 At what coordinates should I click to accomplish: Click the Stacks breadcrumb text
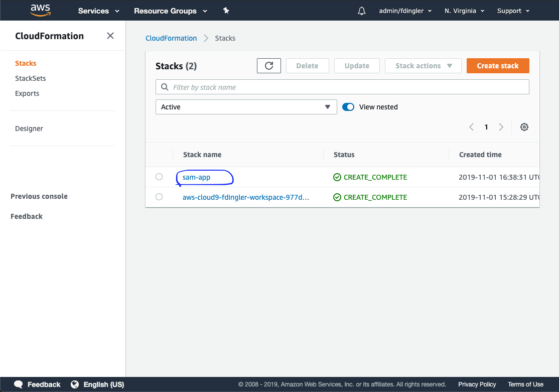pyautogui.click(x=225, y=38)
